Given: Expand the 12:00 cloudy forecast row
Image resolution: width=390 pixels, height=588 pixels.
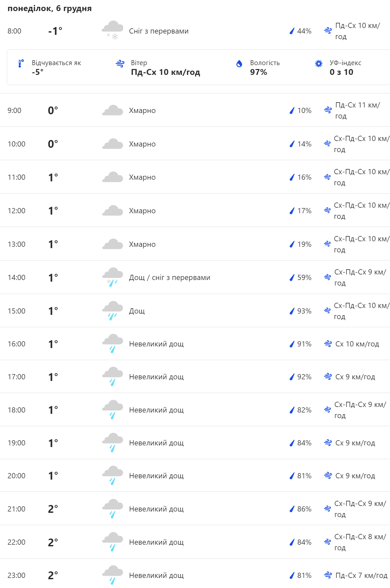Looking at the screenshot, I should (x=195, y=211).
